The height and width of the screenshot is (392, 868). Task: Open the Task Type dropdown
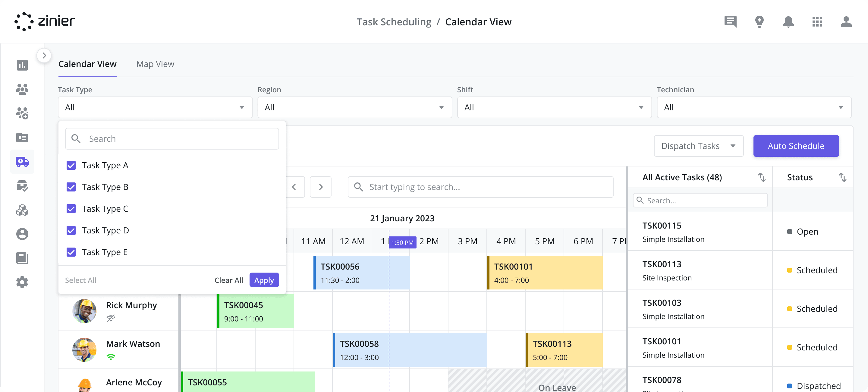155,107
